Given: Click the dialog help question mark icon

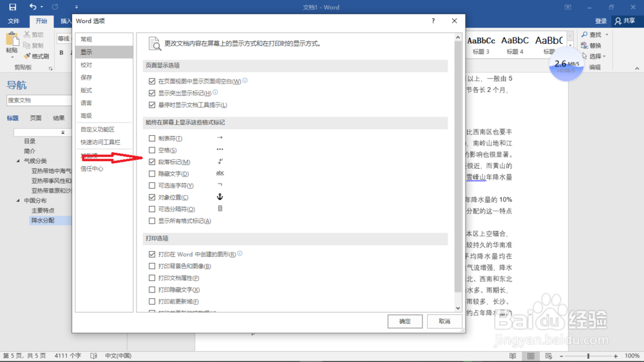Looking at the screenshot, I should (x=433, y=21).
